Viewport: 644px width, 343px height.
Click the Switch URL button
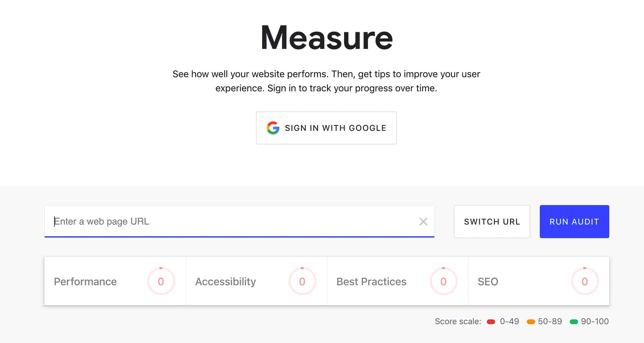(492, 222)
